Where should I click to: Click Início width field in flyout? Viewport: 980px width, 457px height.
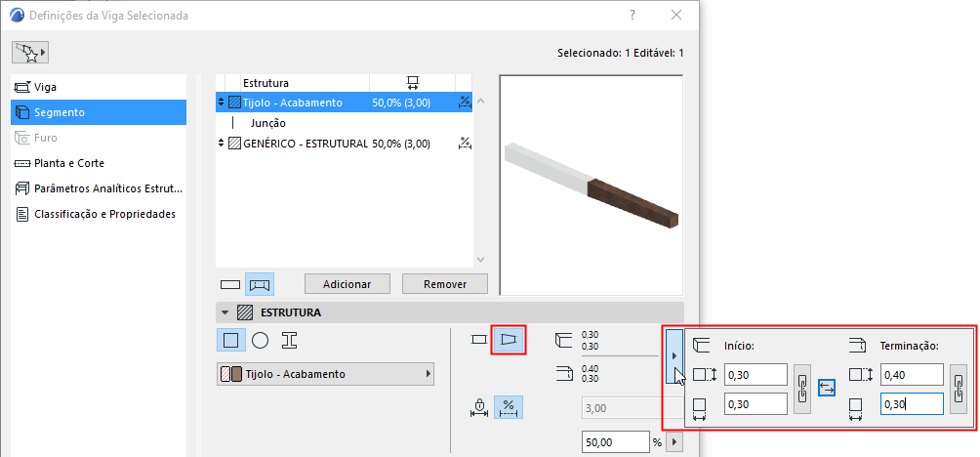tap(755, 404)
